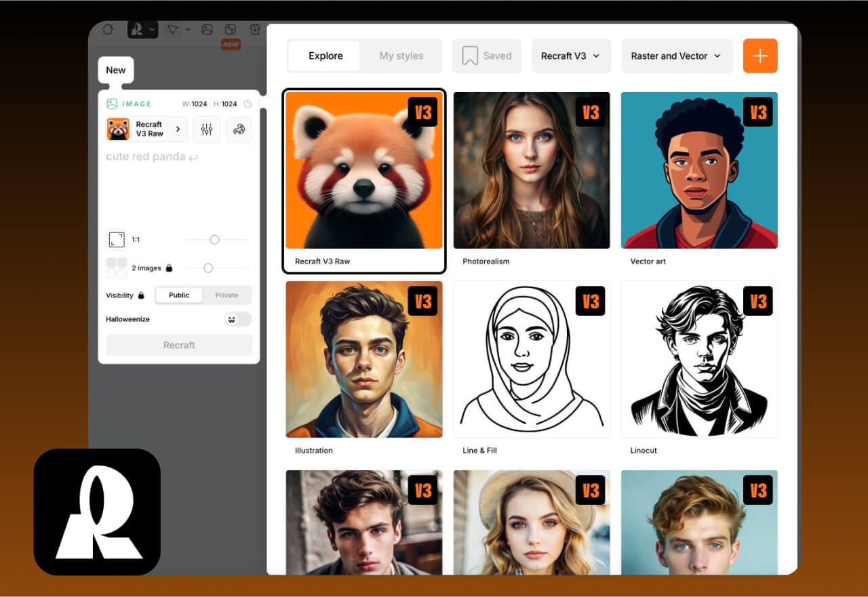Click the aspect ratio 1:1 icon
Image resolution: width=868 pixels, height=597 pixels.
coord(117,240)
